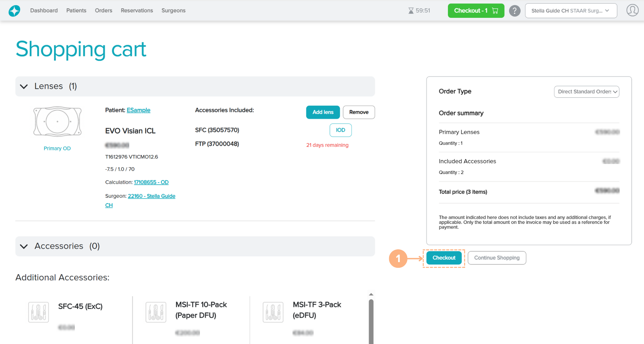Collapse the Lenses section
This screenshot has width=644, height=344.
[24, 87]
